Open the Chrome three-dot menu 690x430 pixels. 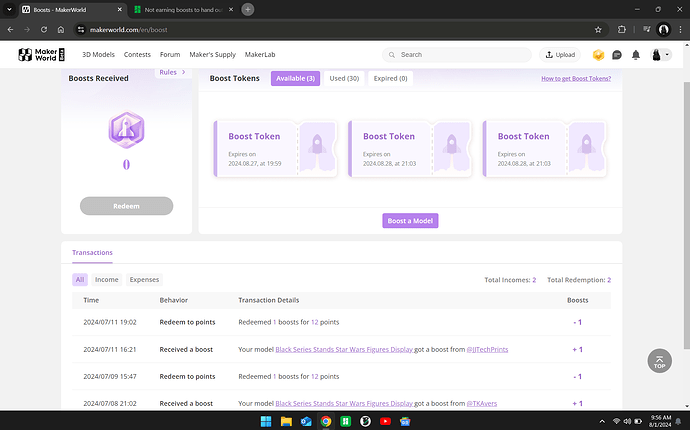coord(680,30)
